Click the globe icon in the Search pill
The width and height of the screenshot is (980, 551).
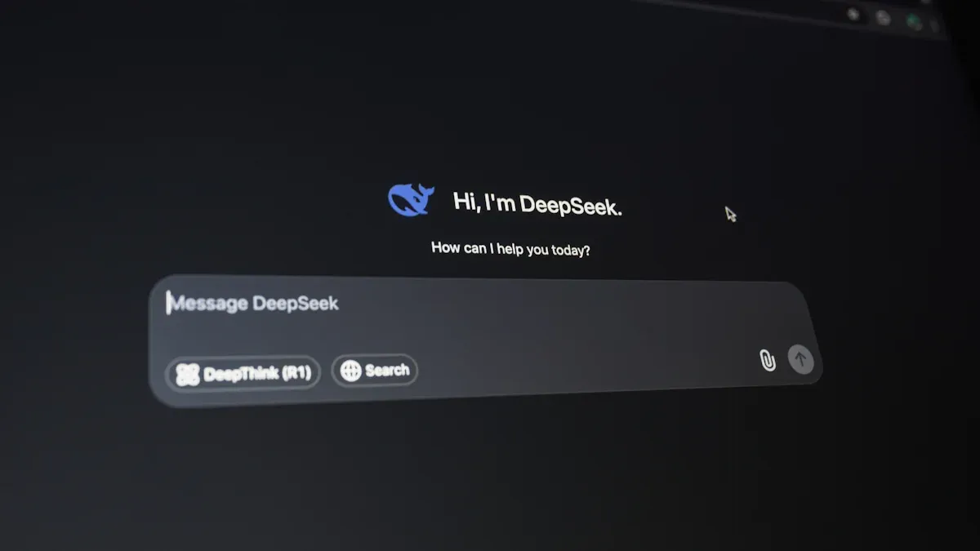pyautogui.click(x=350, y=371)
